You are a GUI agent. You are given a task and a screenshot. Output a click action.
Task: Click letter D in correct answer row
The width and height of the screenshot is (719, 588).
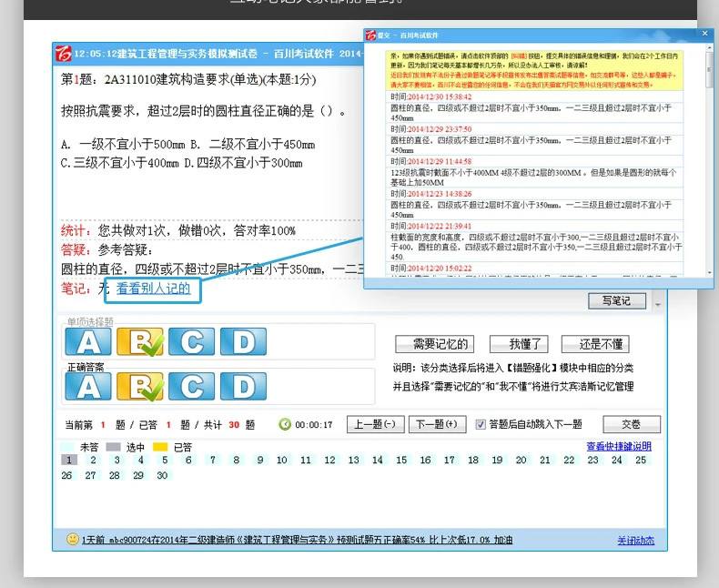pyautogui.click(x=244, y=386)
